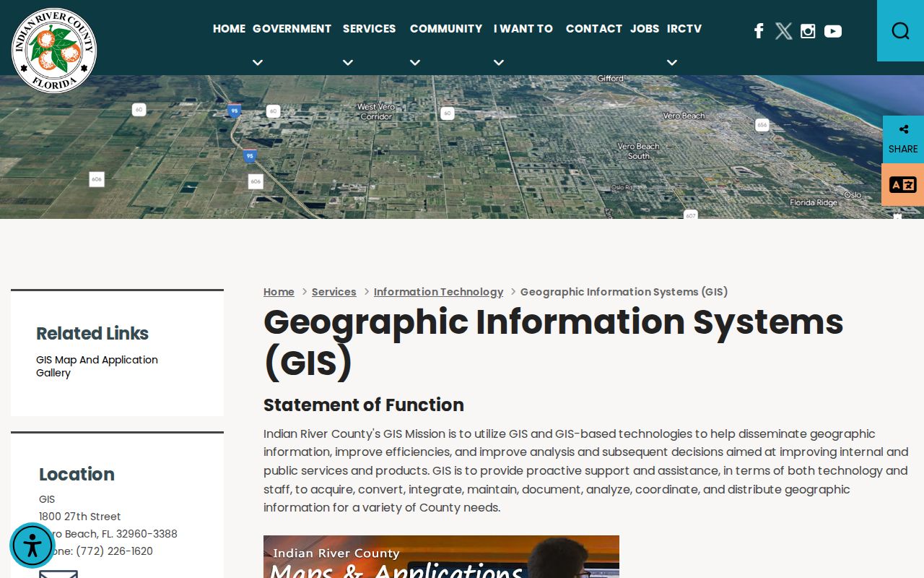Open the Community navigation label
The height and width of the screenshot is (578, 924).
click(x=446, y=29)
